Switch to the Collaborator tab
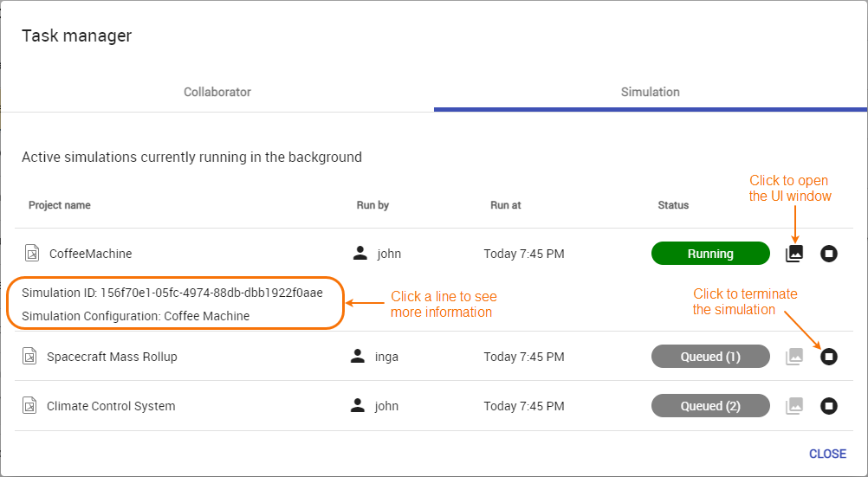 (x=217, y=92)
